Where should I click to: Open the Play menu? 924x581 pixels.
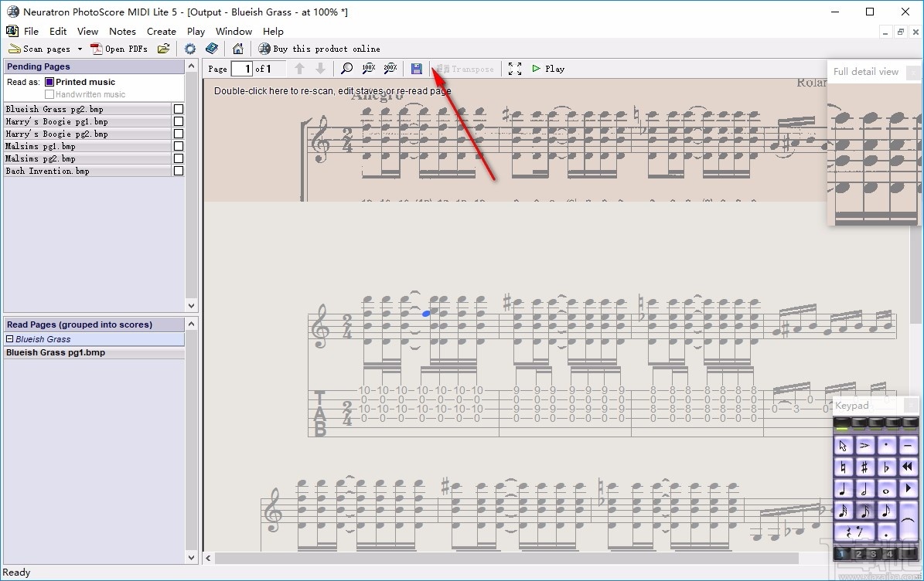tap(195, 31)
